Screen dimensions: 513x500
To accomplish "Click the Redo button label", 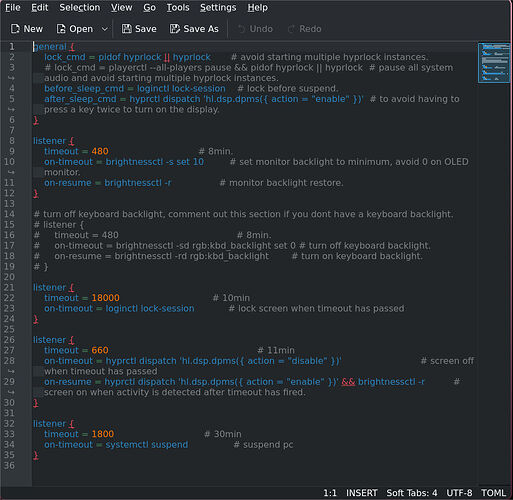I will point(310,29).
